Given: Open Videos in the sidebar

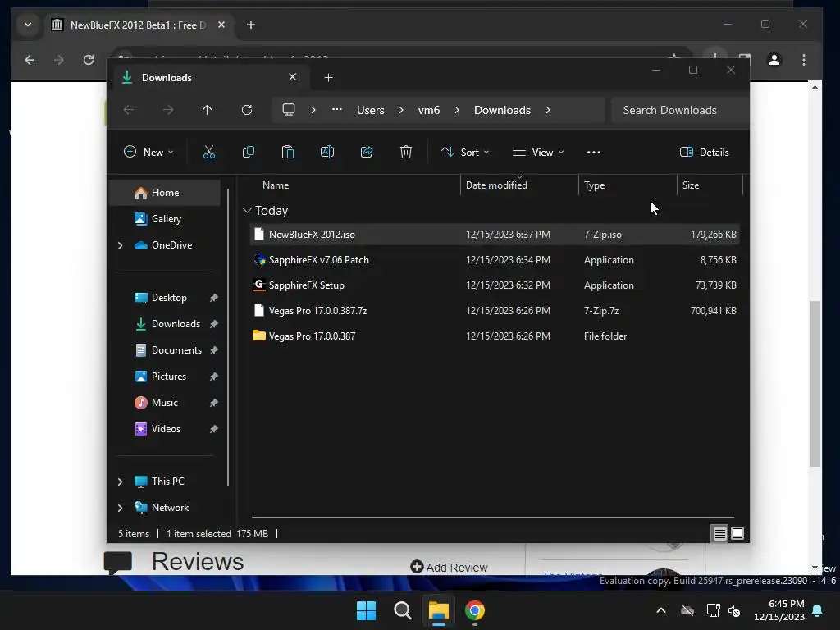Looking at the screenshot, I should (x=164, y=428).
